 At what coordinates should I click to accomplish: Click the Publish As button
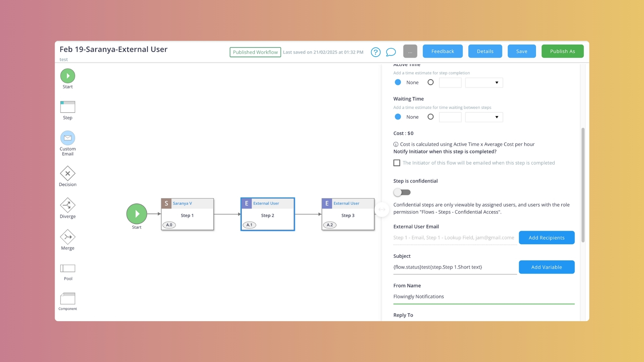[562, 51]
